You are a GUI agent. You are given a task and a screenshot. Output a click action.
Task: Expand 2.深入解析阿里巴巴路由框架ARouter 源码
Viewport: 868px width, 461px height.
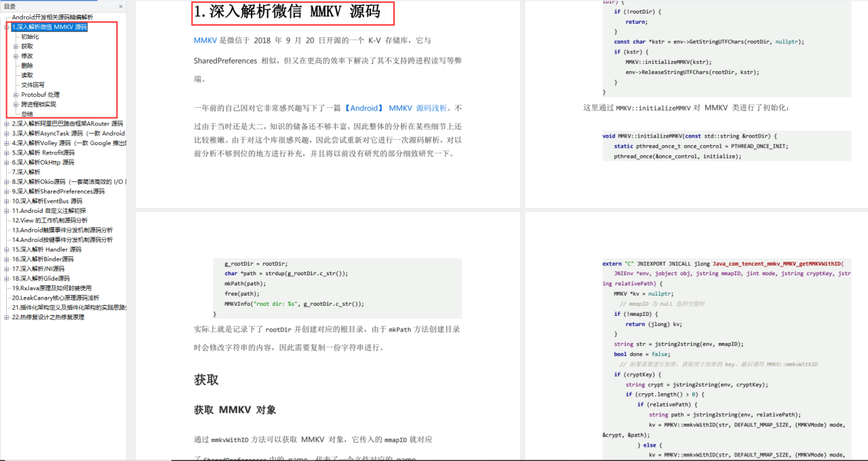pos(7,124)
